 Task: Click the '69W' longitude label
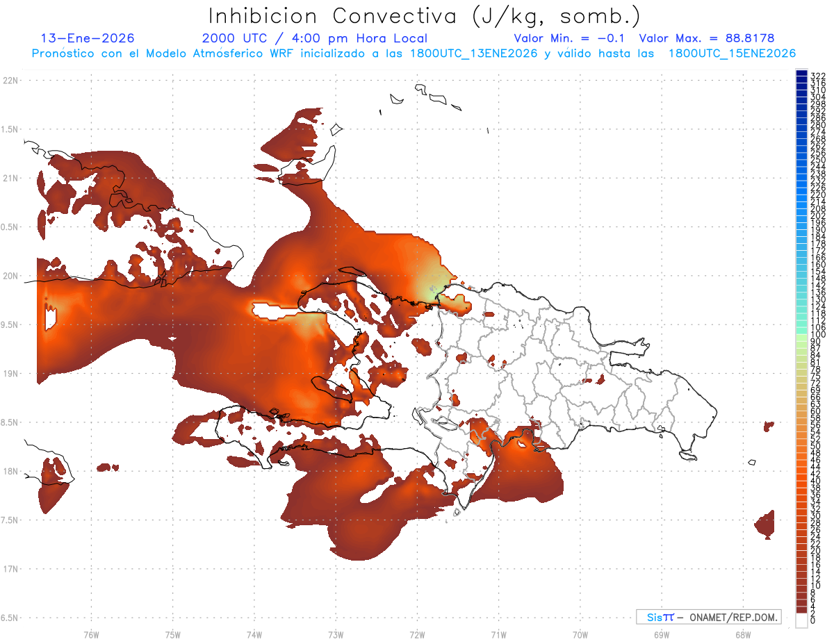click(662, 635)
